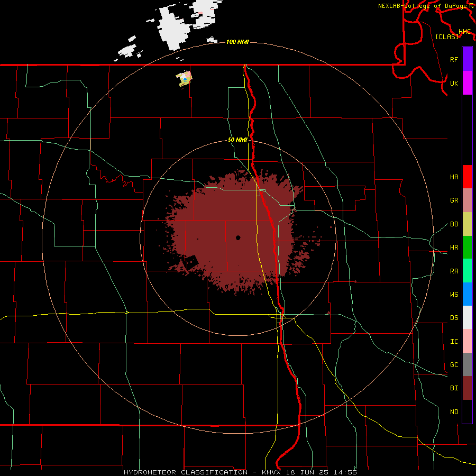Click the HA red legend swatch
Screen dimensions: 476x476
(467, 177)
